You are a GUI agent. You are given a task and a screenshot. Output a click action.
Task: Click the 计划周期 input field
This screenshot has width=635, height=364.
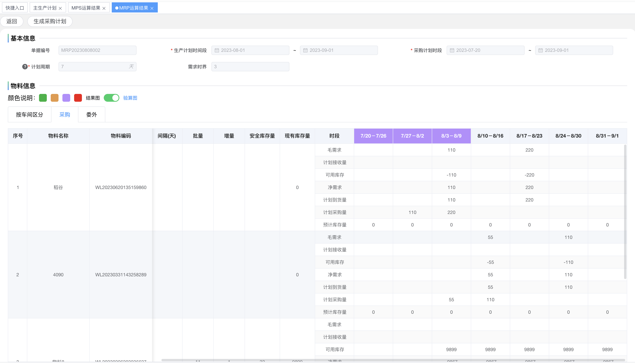(97, 66)
